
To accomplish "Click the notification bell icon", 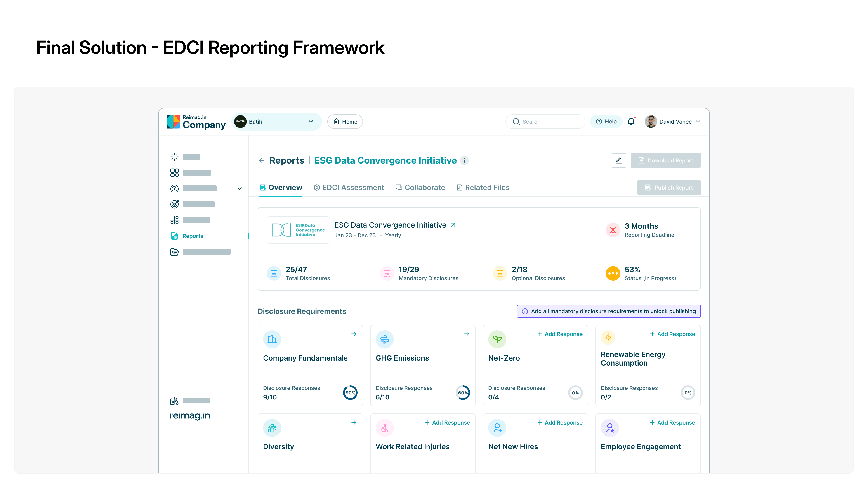I will [x=631, y=122].
